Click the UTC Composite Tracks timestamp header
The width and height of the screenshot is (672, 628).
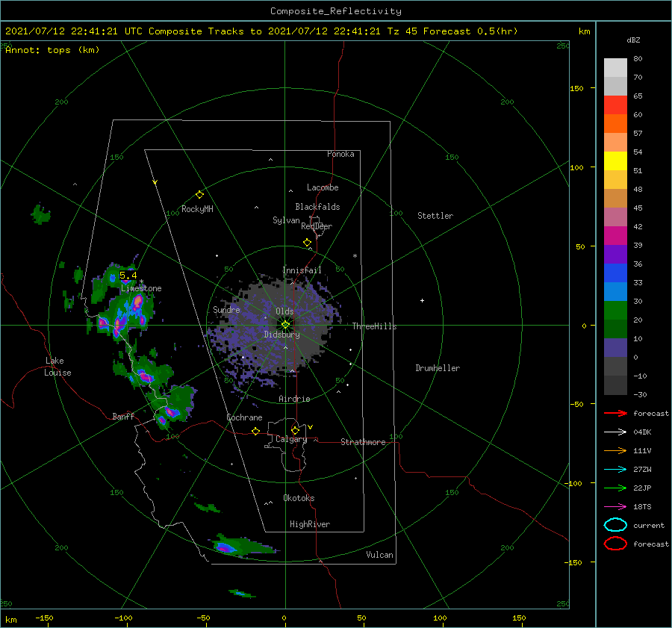click(261, 31)
